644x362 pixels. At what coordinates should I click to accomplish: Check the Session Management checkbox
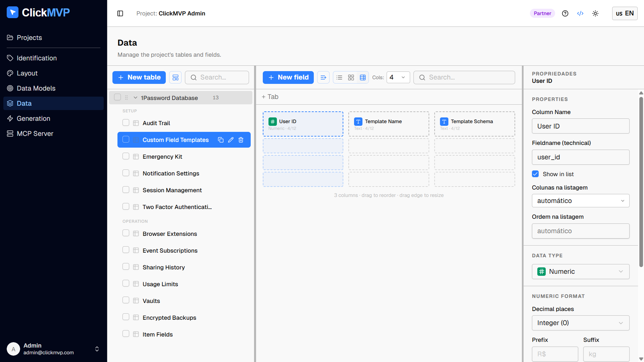click(126, 190)
